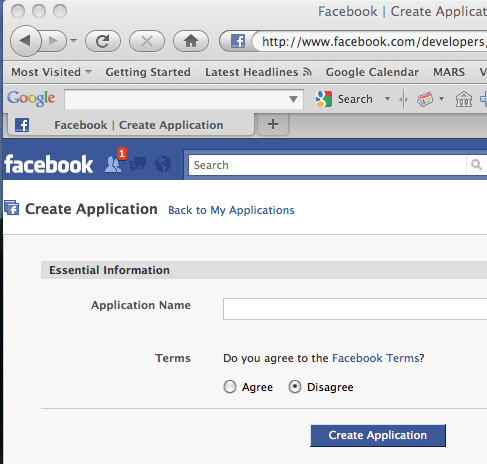Open the Facebook Notifications globe icon
487x464 pixels.
pyautogui.click(x=163, y=164)
